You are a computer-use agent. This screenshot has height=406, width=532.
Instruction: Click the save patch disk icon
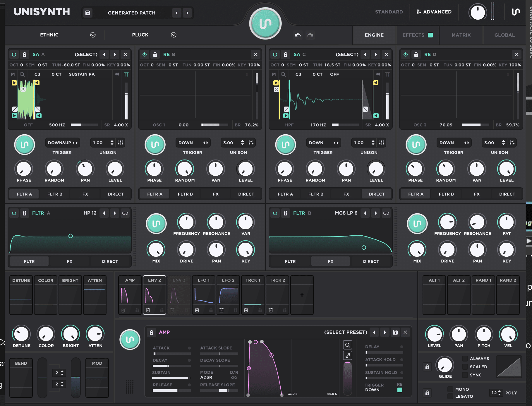click(88, 13)
